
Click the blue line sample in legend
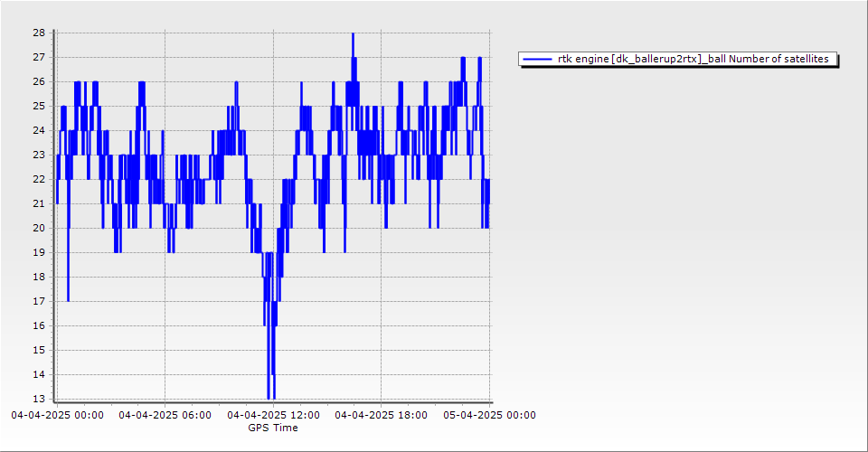(537, 59)
